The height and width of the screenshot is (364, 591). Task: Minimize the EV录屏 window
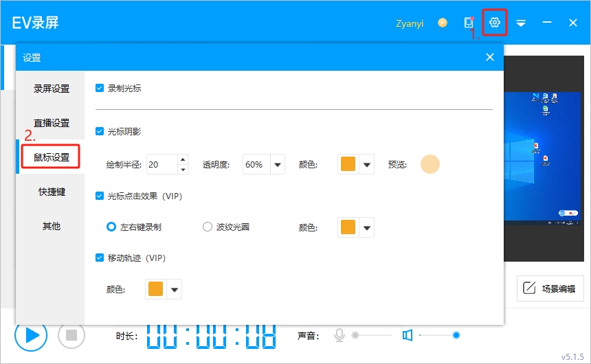point(547,23)
